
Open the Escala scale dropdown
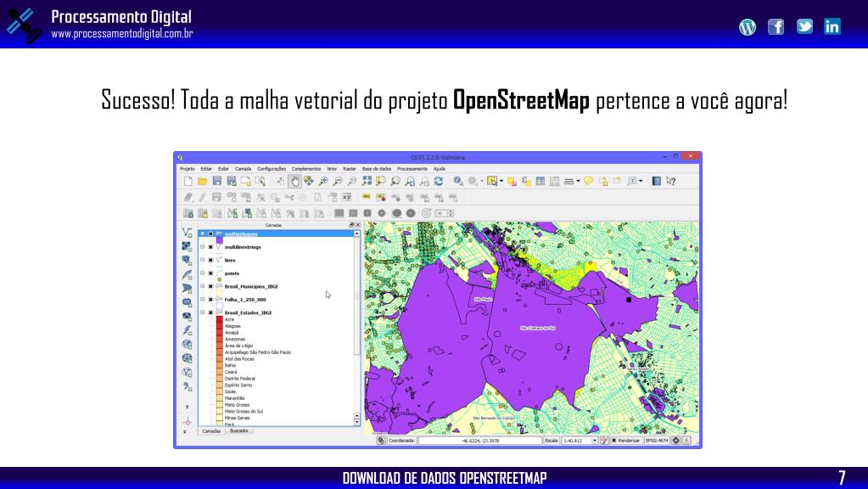(595, 441)
